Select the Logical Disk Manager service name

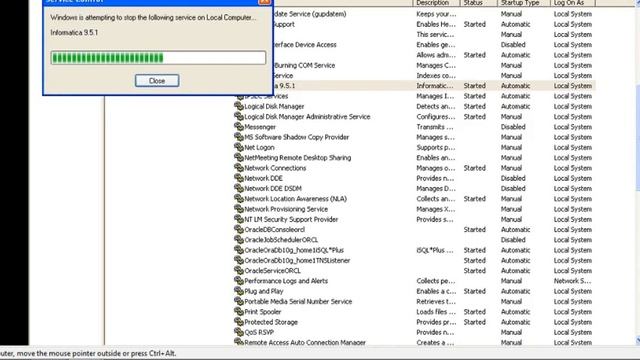[274, 107]
